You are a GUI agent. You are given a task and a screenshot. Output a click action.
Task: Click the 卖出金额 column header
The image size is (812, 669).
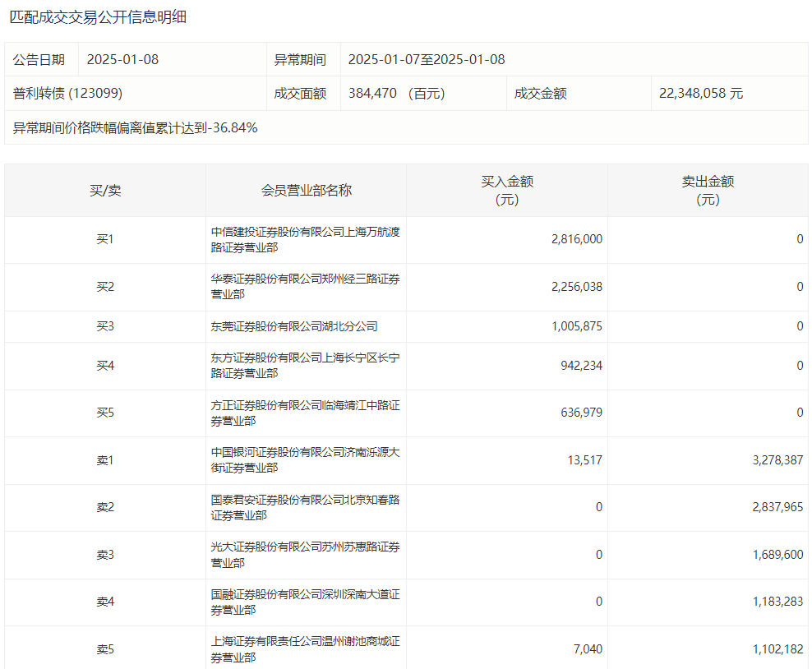708,190
